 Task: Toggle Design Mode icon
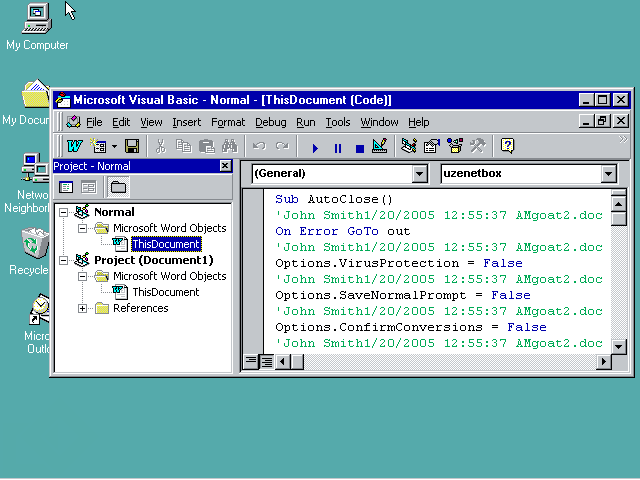[x=380, y=146]
